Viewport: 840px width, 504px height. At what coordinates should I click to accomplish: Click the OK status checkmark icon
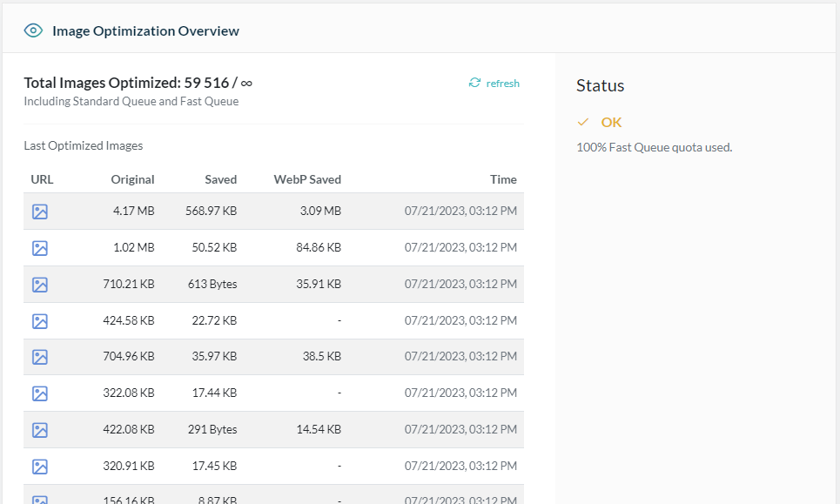pos(583,122)
